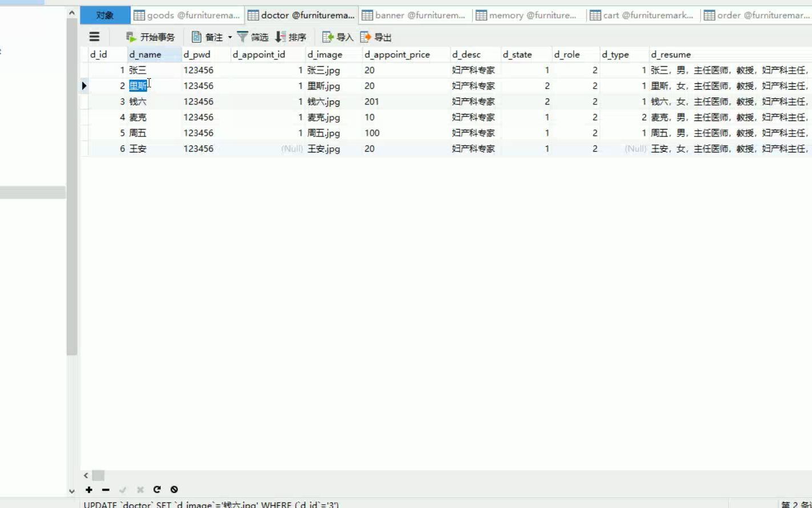Click the left pane scroll-up arrow
Image resolution: width=812 pixels, height=508 pixels.
click(x=72, y=13)
